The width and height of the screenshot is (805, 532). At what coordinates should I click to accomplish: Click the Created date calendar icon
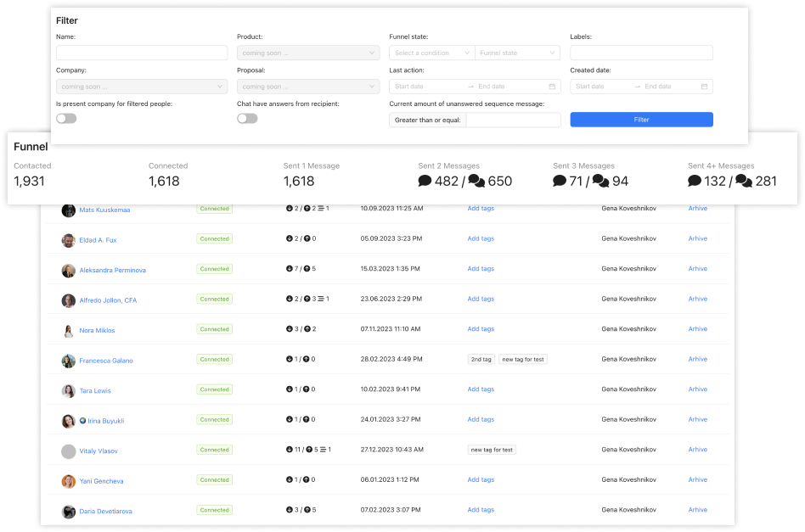coord(704,87)
